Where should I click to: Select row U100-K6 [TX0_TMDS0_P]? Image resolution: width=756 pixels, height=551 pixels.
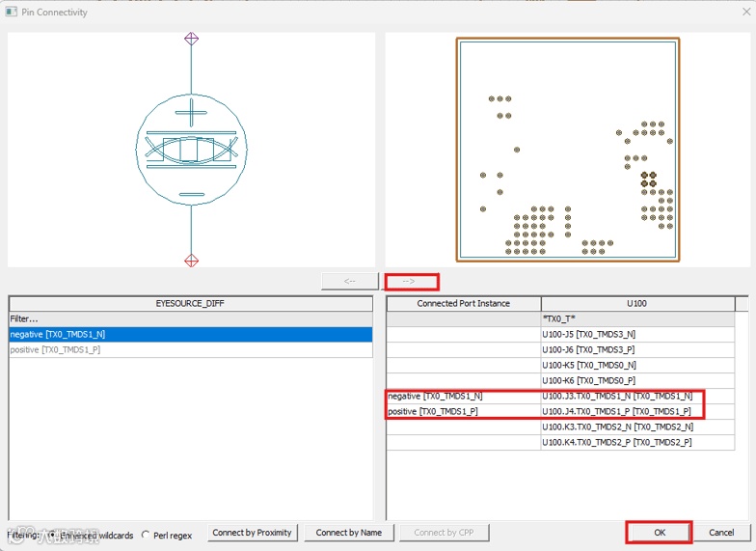click(637, 380)
